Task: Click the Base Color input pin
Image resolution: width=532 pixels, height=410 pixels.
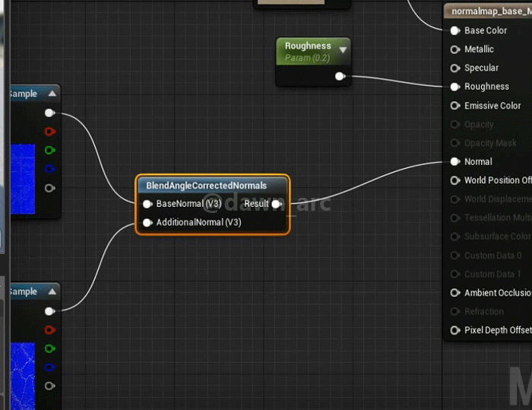Action: click(455, 30)
